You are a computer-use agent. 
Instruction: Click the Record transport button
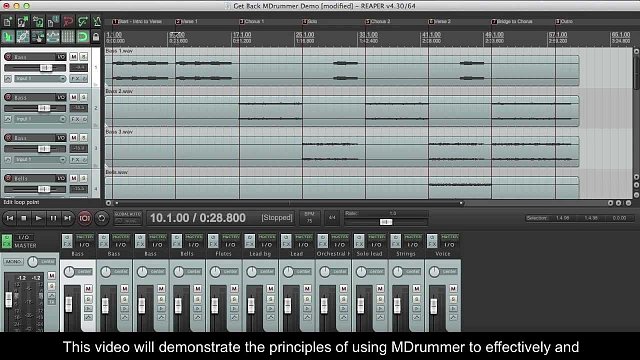tap(84, 218)
